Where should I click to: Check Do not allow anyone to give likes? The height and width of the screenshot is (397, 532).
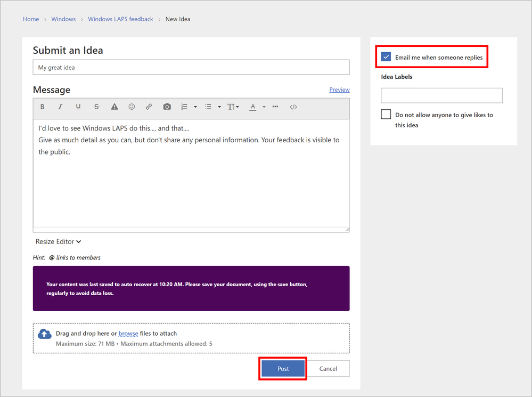pyautogui.click(x=386, y=114)
